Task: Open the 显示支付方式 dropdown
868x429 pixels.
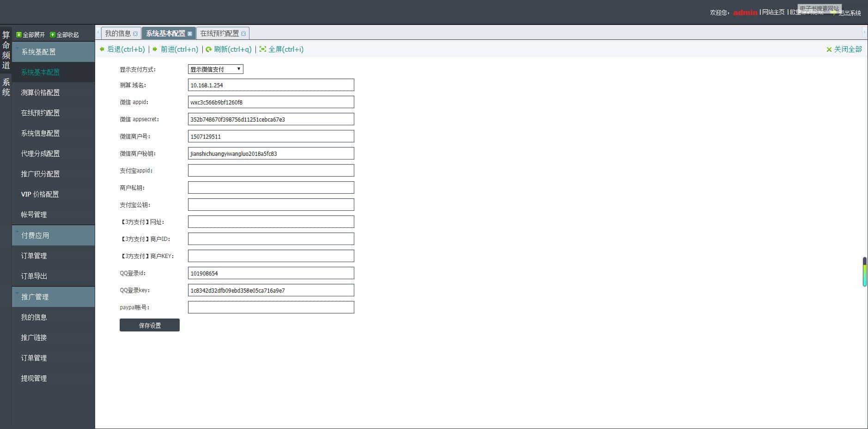Action: point(216,69)
